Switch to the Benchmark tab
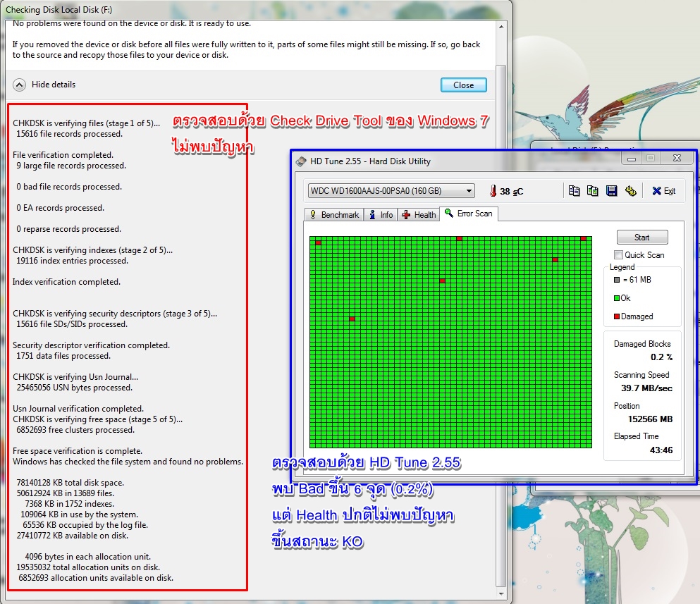 coord(334,215)
